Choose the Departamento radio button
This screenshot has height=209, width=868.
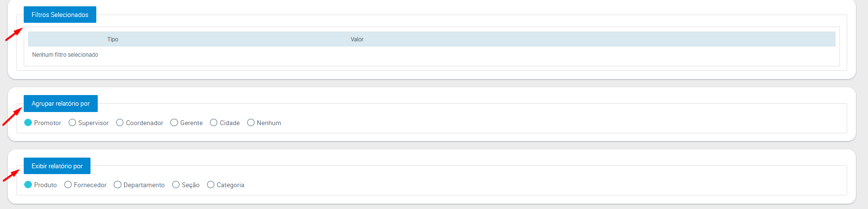(118, 185)
